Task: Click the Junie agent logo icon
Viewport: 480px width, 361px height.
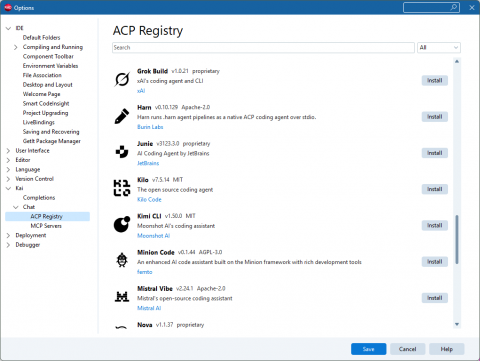Action: (x=122, y=152)
